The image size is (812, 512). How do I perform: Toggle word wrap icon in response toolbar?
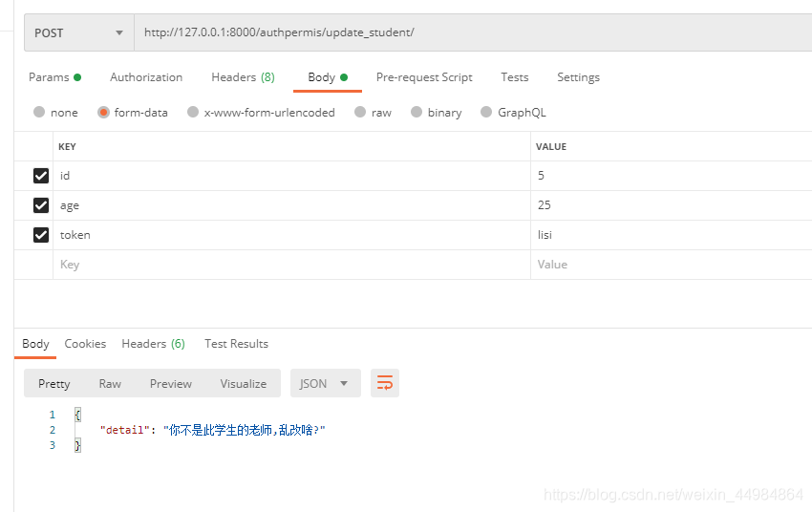coord(385,383)
